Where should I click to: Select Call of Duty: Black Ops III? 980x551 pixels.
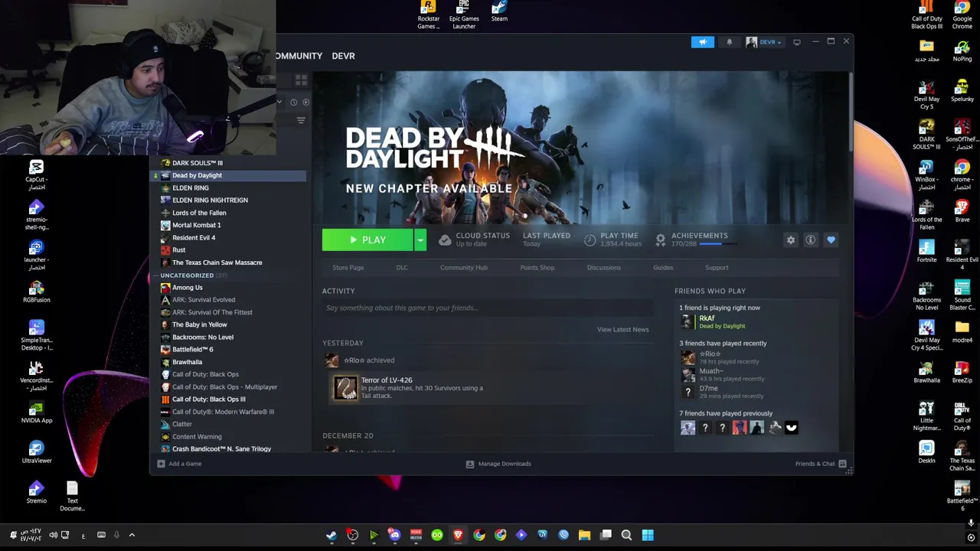click(228, 399)
